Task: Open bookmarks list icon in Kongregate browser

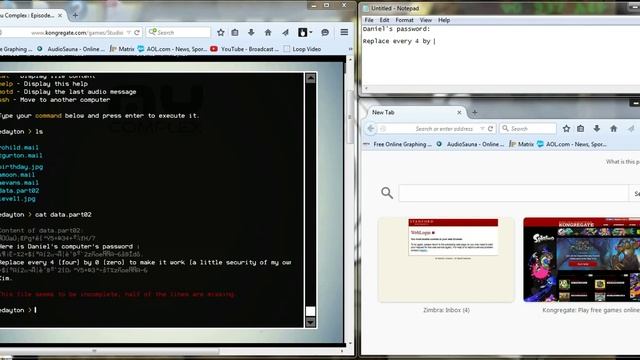Action: click(235, 32)
